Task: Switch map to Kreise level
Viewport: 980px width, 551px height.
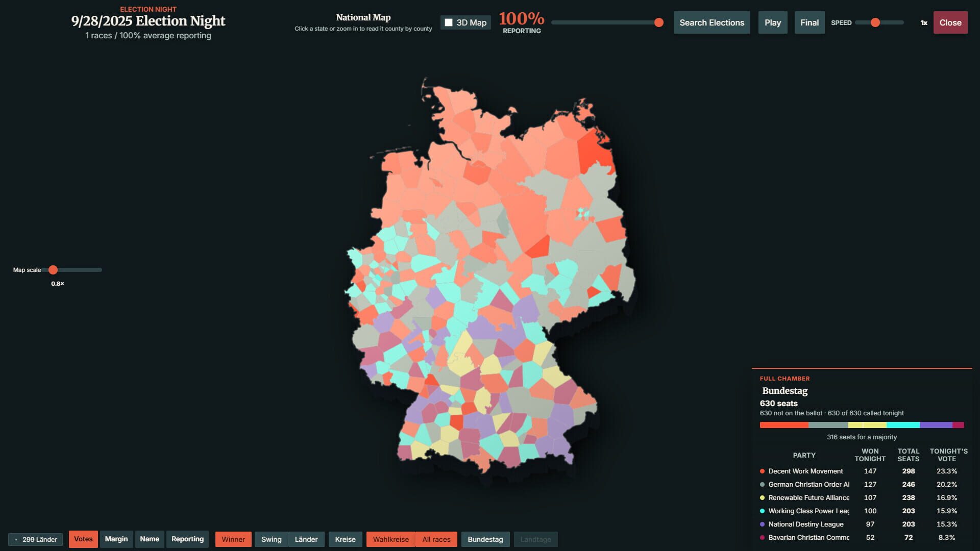Action: [346, 539]
